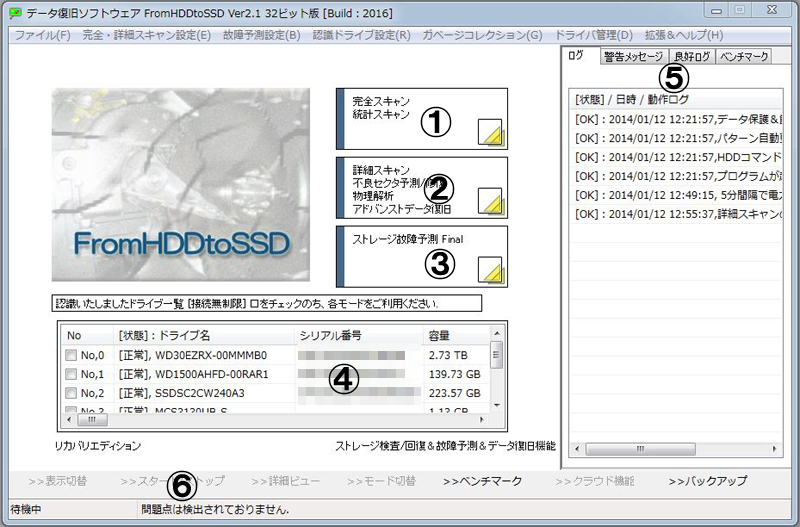Click the シリアル番号 column header
Image resolution: width=800 pixels, height=527 pixels.
(359, 336)
